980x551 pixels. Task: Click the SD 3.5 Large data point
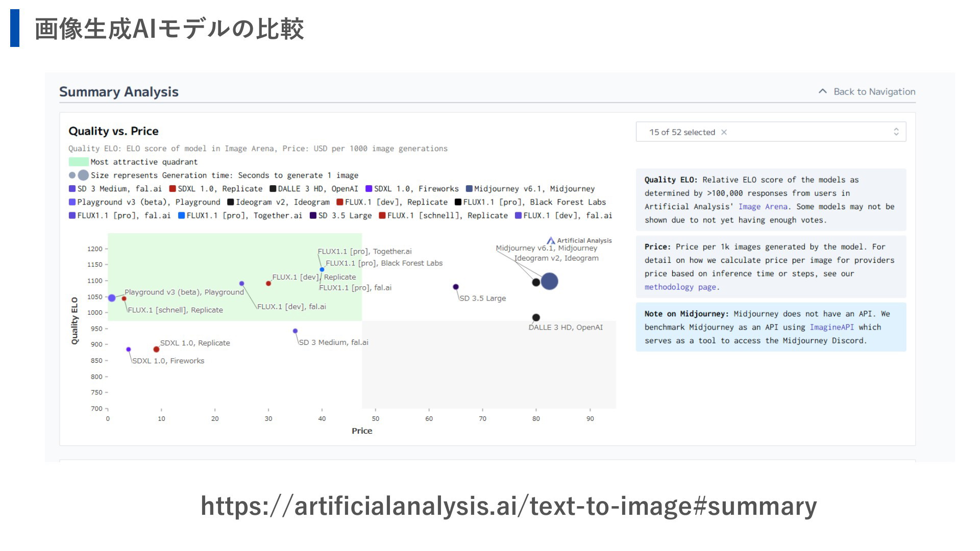(x=456, y=287)
